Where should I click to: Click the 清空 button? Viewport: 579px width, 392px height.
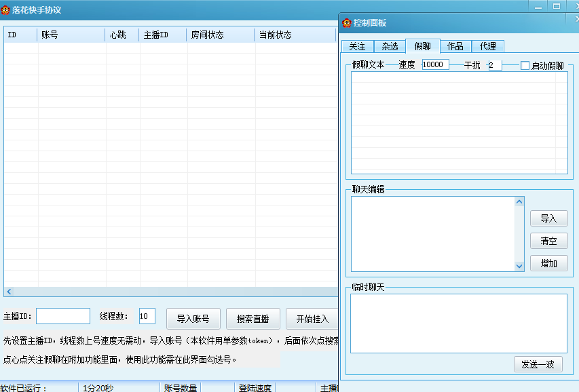click(x=548, y=241)
